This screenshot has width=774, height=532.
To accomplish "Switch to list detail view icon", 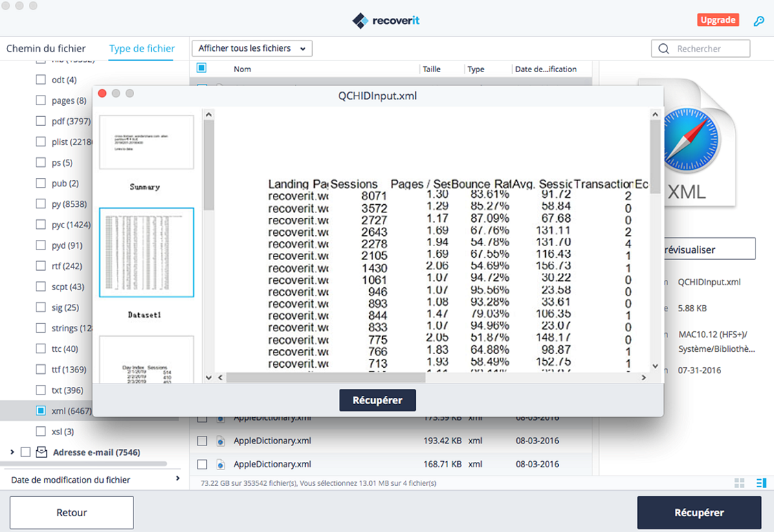I will click(x=761, y=483).
